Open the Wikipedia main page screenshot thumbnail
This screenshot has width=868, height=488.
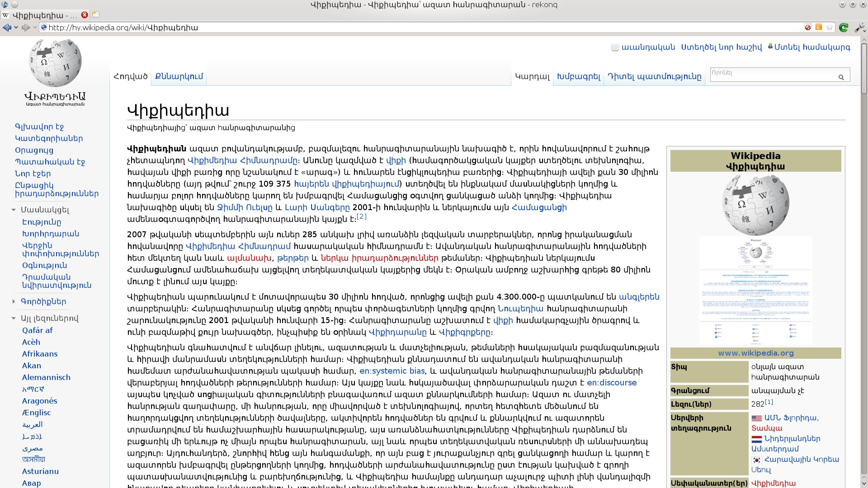pos(755,291)
